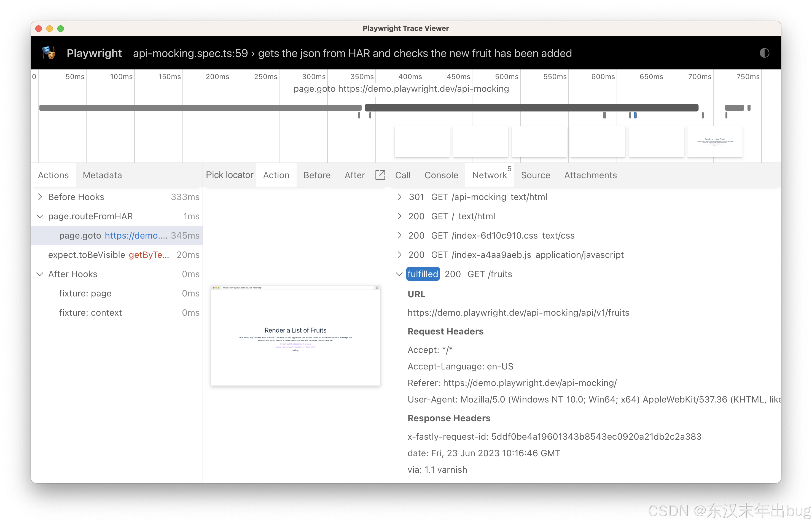Expand the index-6d10c910.css request row
Screen dimensions: 812x524
pos(399,236)
